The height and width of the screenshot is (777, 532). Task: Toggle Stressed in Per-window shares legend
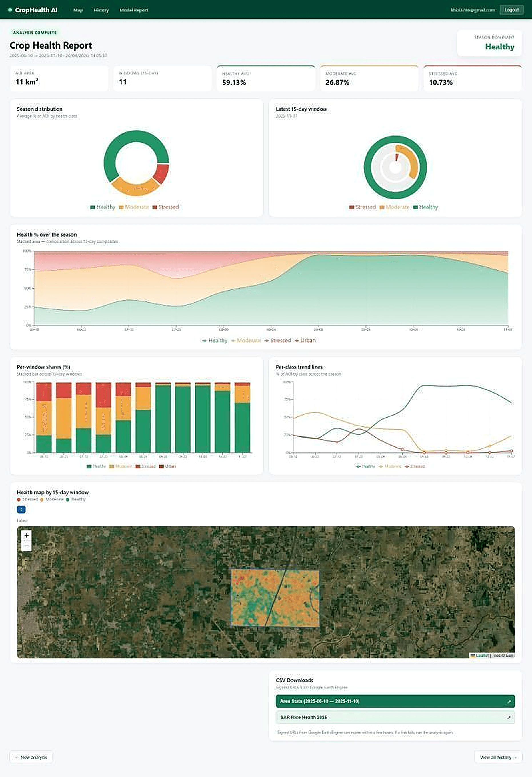[145, 466]
